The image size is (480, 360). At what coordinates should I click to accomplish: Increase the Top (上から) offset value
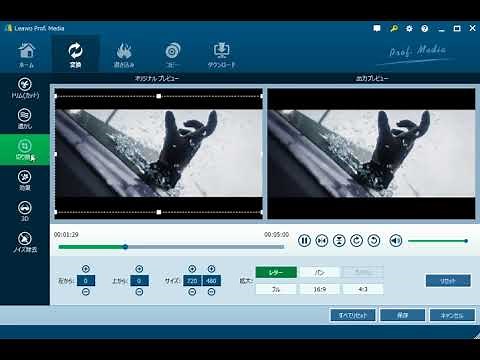[139, 269]
